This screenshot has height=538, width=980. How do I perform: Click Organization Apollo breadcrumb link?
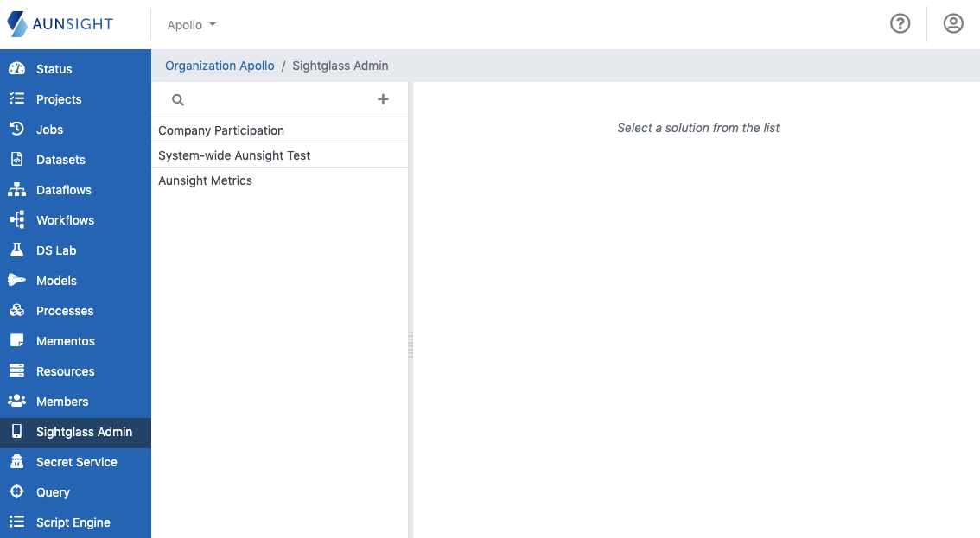(x=219, y=66)
